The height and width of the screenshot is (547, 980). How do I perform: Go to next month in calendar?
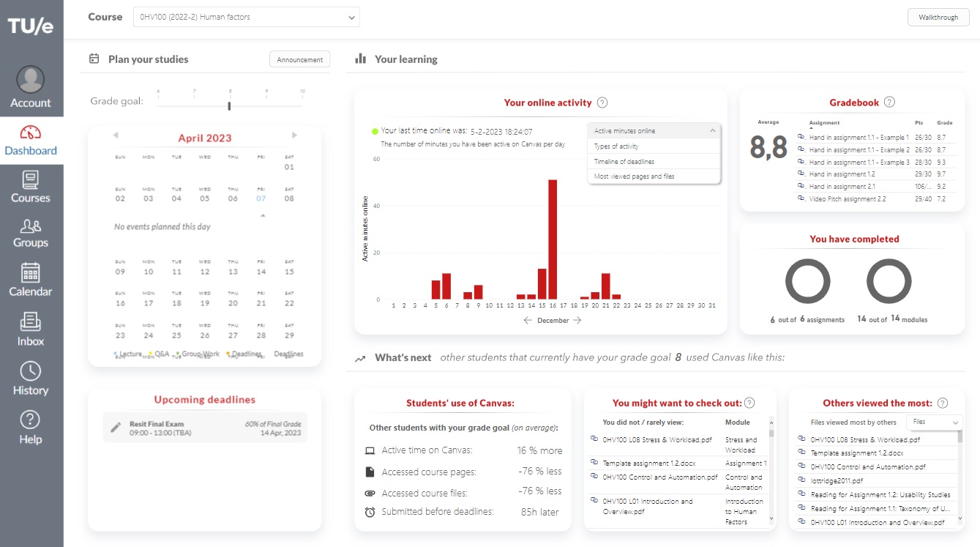pos(294,135)
